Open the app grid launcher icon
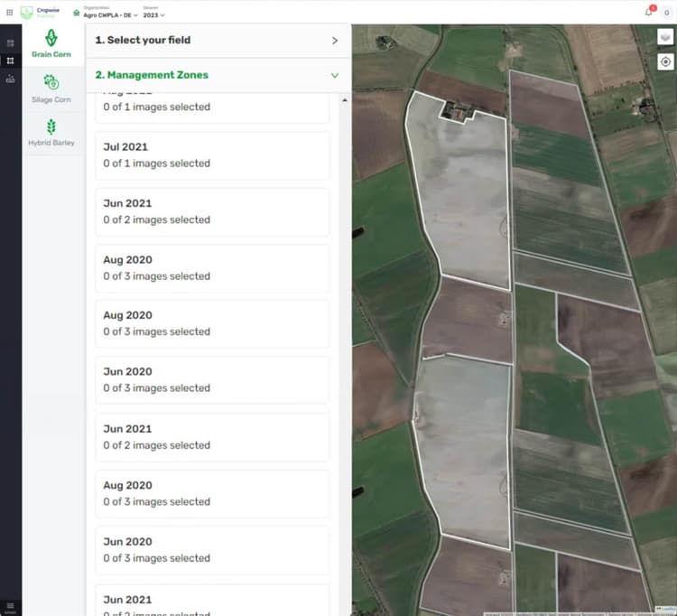The height and width of the screenshot is (616, 677). pyautogui.click(x=10, y=13)
